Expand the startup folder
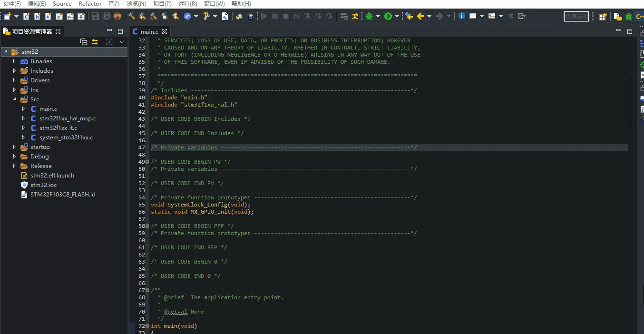The image size is (644, 334). pyautogui.click(x=14, y=147)
